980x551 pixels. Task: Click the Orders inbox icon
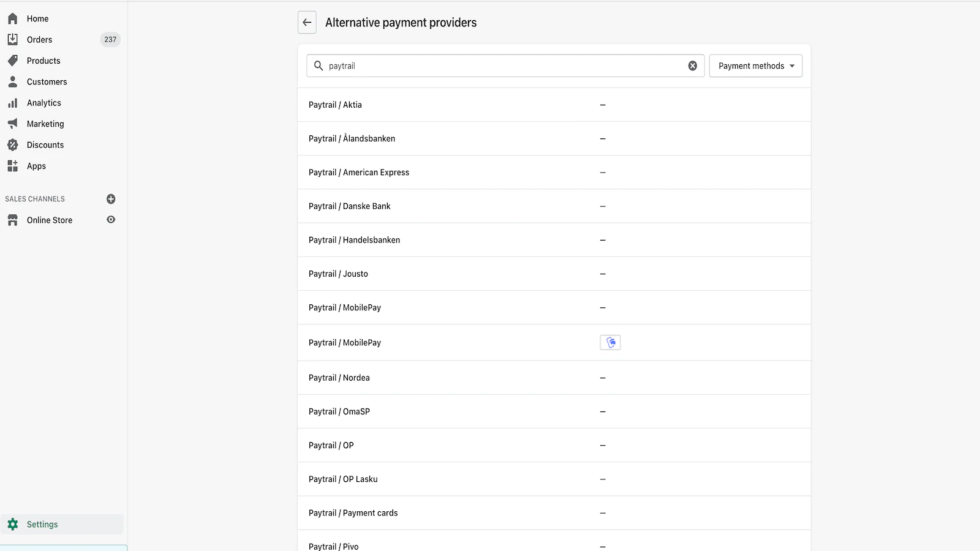tap(12, 39)
